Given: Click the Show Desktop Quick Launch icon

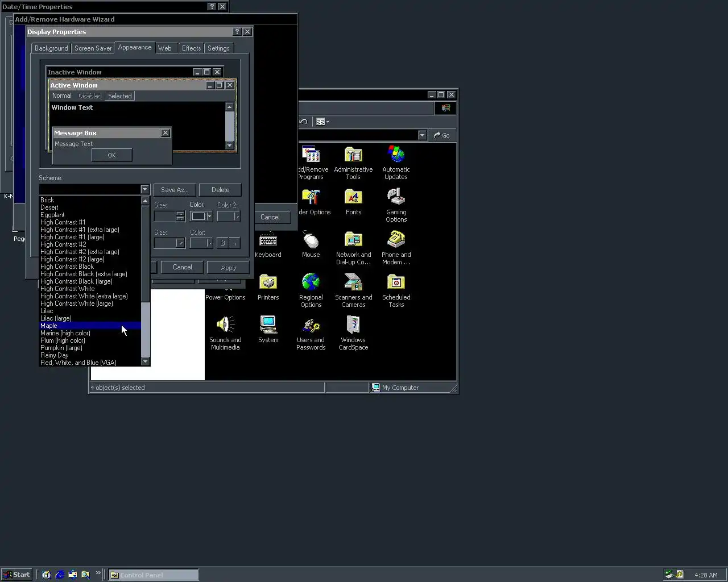Looking at the screenshot, I should click(47, 575).
